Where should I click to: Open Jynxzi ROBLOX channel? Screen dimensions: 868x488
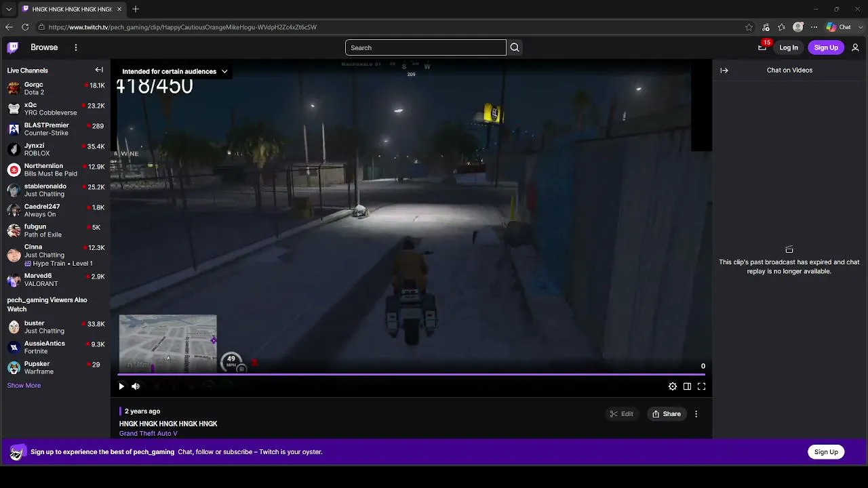click(x=56, y=150)
